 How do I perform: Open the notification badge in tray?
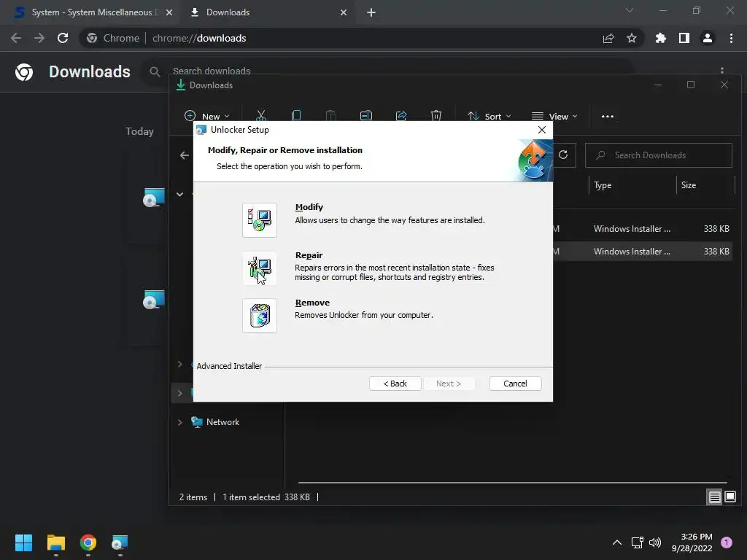[x=727, y=542]
